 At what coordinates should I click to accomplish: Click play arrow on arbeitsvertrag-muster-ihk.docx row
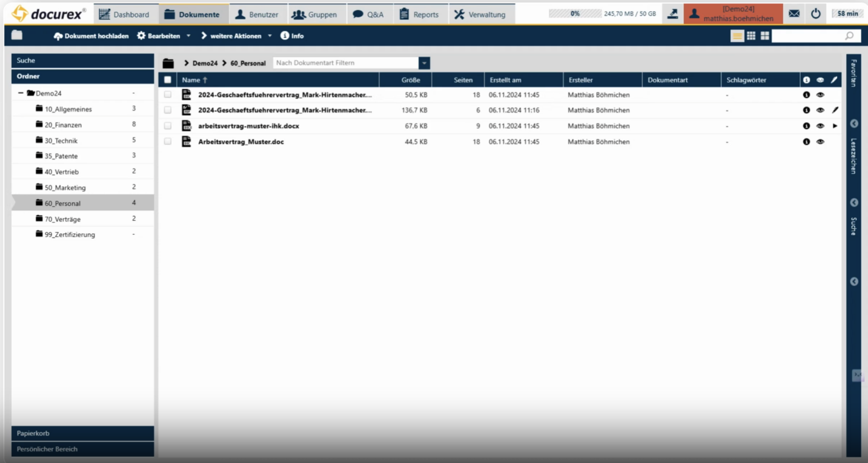pos(834,126)
